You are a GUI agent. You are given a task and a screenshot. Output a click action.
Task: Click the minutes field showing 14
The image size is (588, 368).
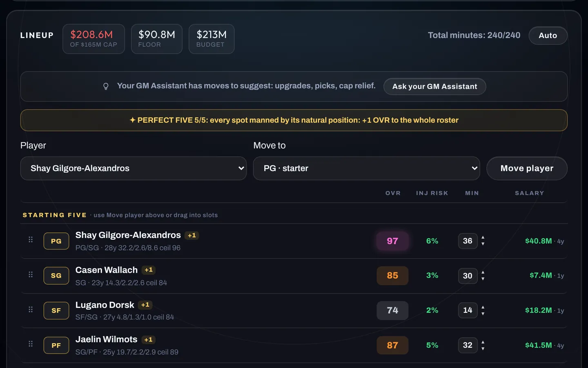(x=468, y=310)
